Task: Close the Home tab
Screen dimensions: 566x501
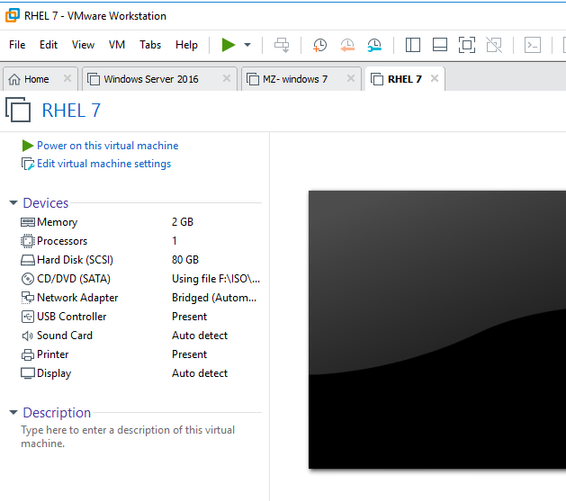Action: point(67,78)
